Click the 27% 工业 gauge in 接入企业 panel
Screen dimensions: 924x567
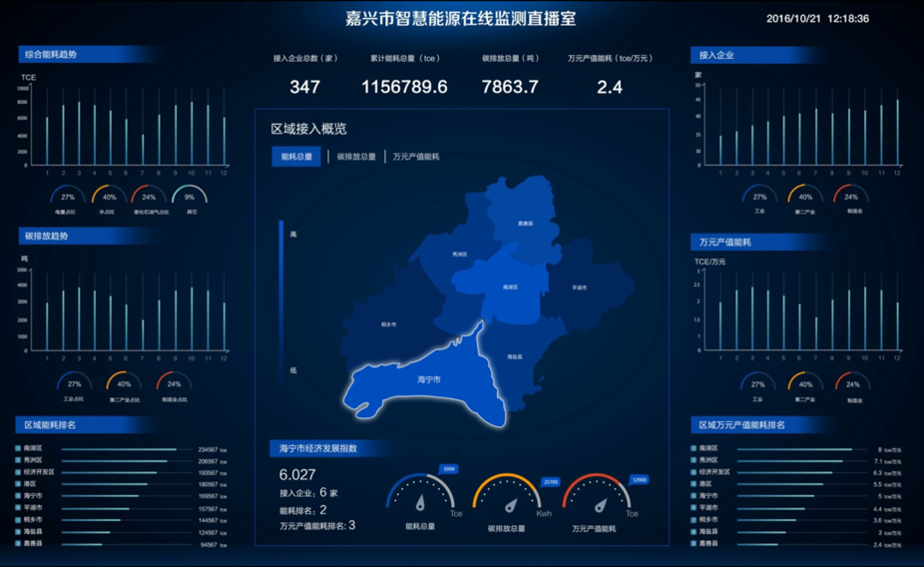coord(759,198)
